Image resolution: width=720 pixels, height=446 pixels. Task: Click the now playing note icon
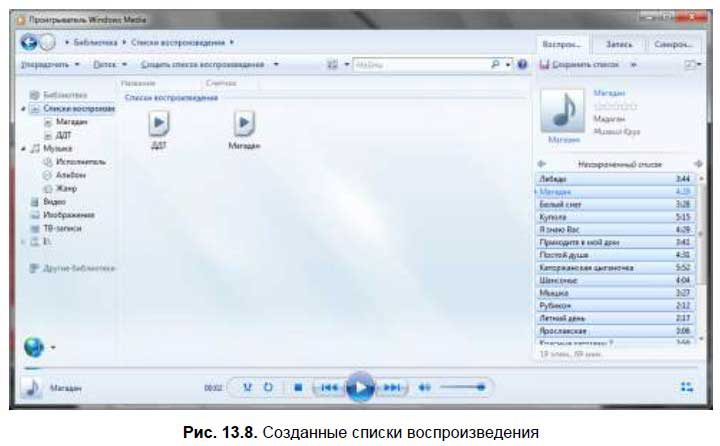31,388
